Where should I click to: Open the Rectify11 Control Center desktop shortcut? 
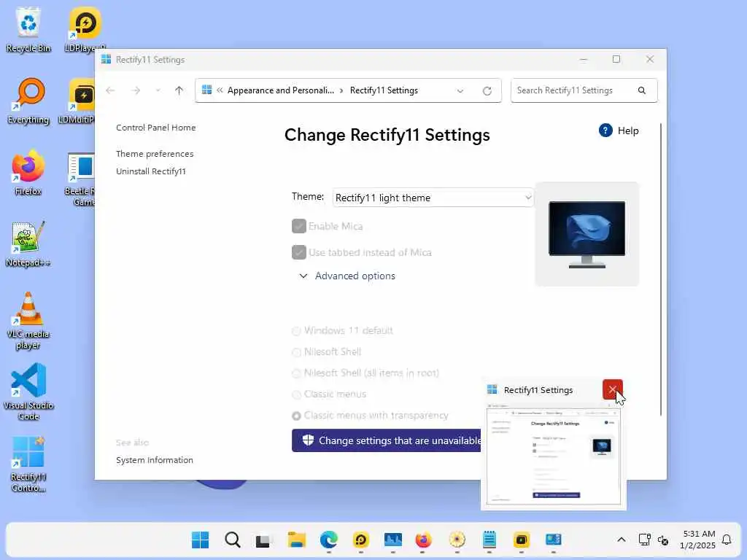[28, 464]
